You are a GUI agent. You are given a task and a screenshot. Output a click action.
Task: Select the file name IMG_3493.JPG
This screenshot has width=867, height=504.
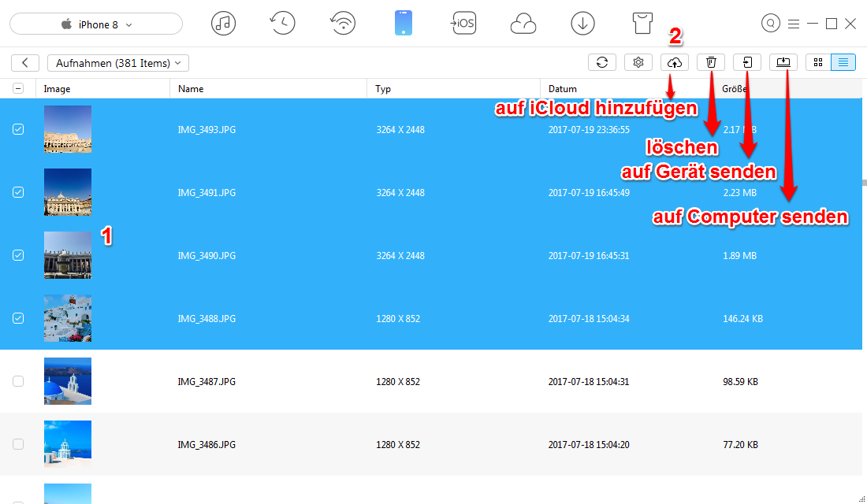207,130
